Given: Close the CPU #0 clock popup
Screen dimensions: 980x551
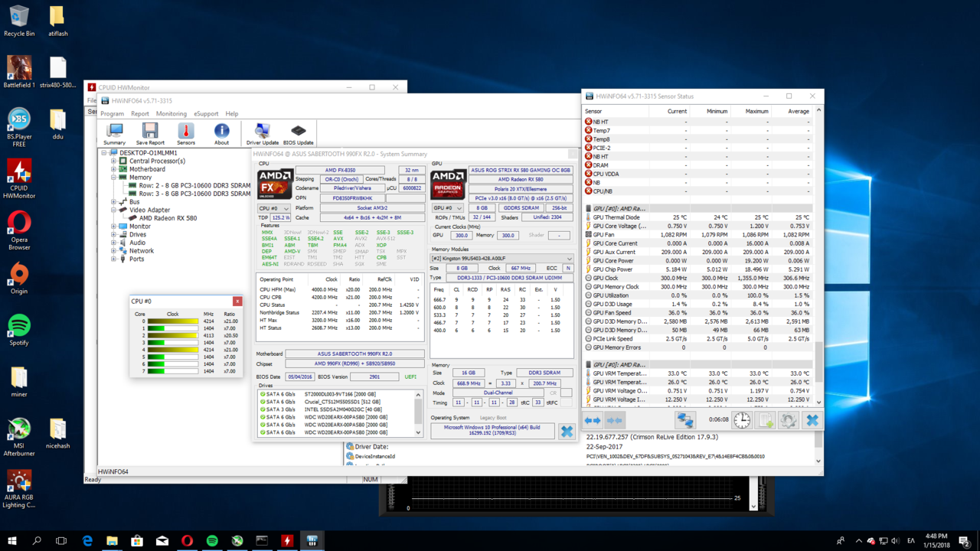Looking at the screenshot, I should (x=237, y=302).
